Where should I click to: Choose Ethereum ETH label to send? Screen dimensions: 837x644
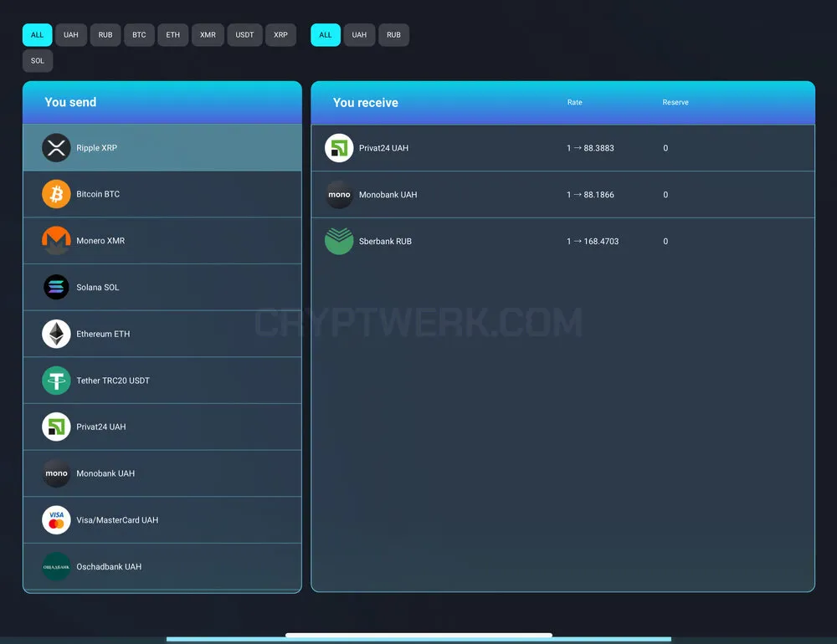(x=103, y=334)
